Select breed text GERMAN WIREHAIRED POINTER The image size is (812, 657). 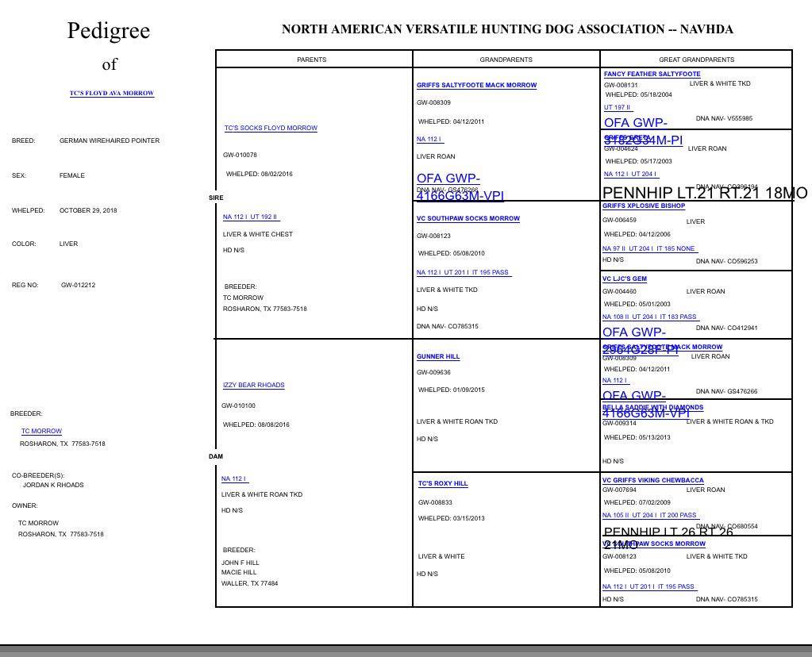(x=110, y=140)
